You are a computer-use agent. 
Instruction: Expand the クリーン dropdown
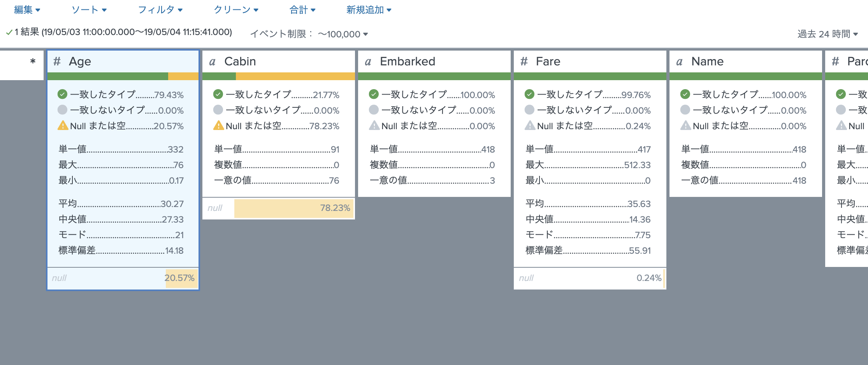[x=236, y=10]
